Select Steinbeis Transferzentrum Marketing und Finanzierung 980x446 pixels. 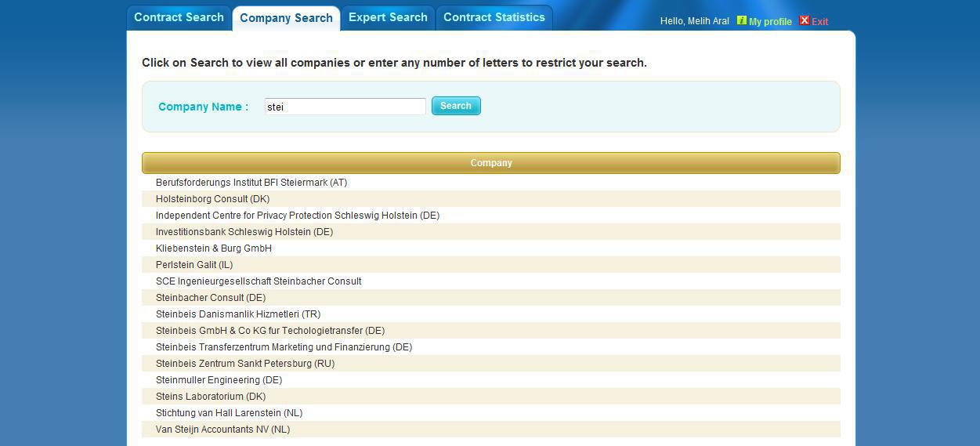point(284,347)
